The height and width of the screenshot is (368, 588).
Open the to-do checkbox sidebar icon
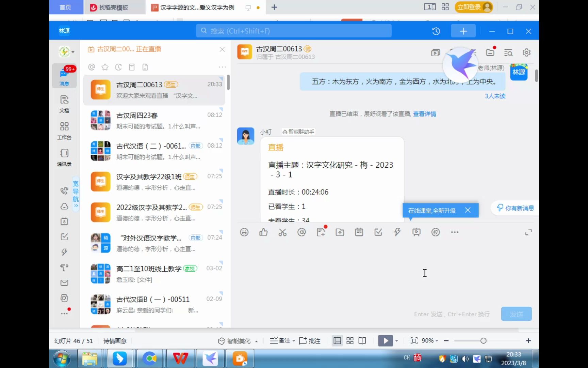tap(64, 237)
